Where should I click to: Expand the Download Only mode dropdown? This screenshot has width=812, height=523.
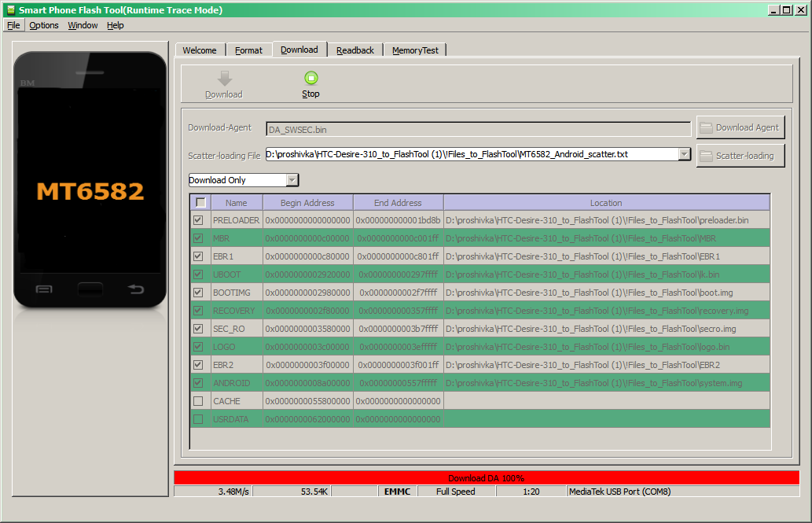pyautogui.click(x=292, y=180)
